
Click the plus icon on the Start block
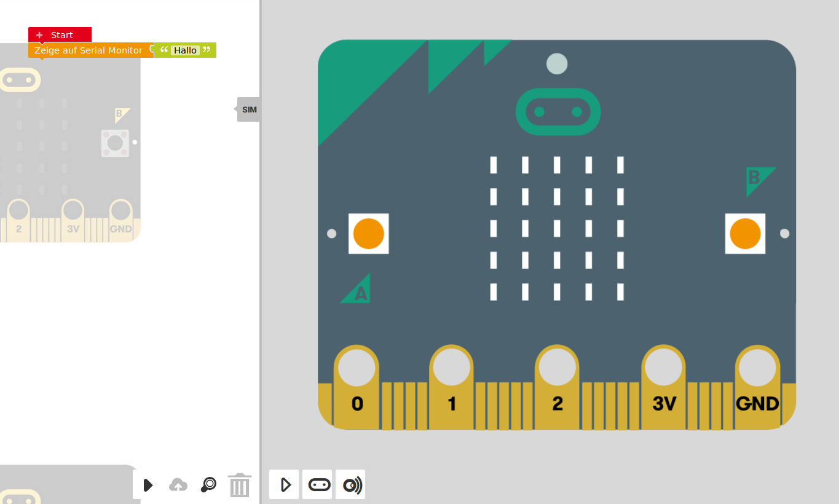[39, 34]
